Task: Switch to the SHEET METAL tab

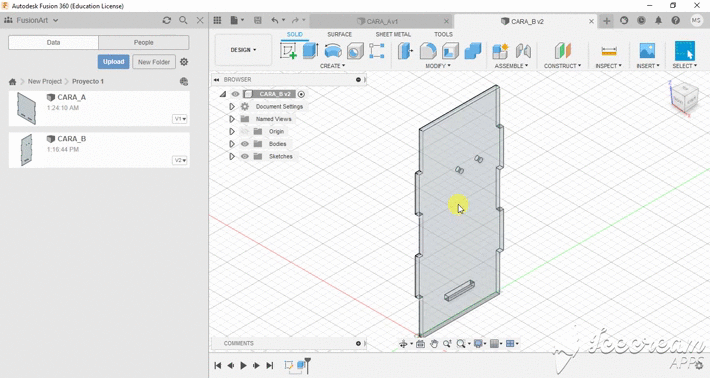Action: point(393,34)
